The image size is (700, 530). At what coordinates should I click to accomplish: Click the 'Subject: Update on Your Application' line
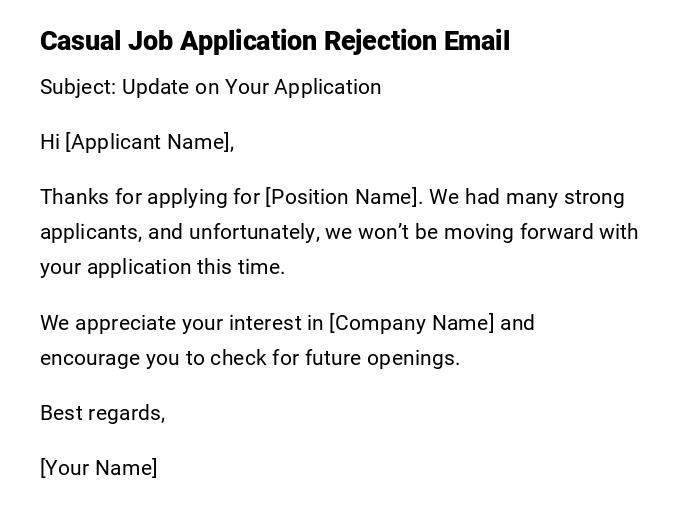[x=210, y=87]
